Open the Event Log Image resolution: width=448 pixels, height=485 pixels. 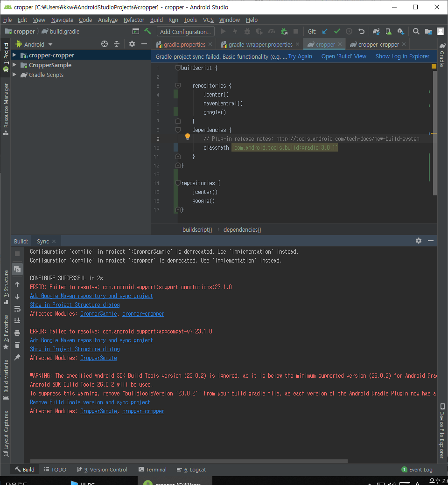417,469
